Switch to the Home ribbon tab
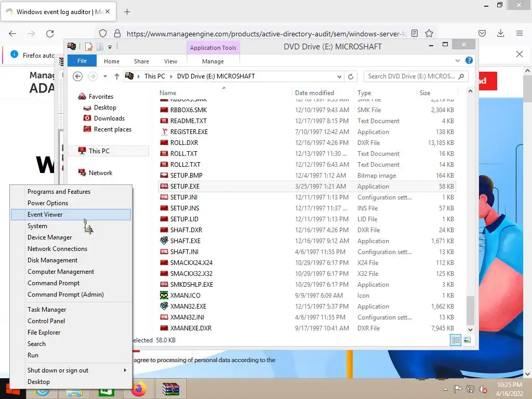The width and height of the screenshot is (532, 399). [x=112, y=61]
